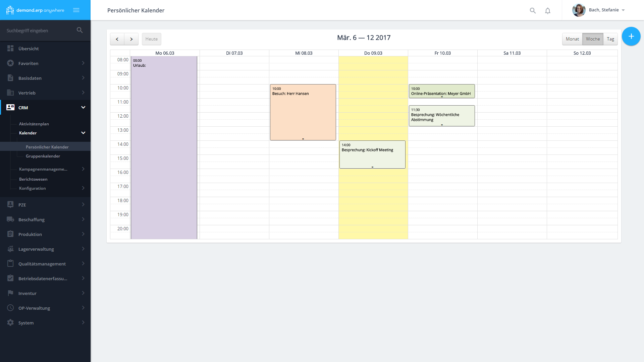Switch calendar to Tag view
This screenshot has width=644, height=362.
(610, 39)
